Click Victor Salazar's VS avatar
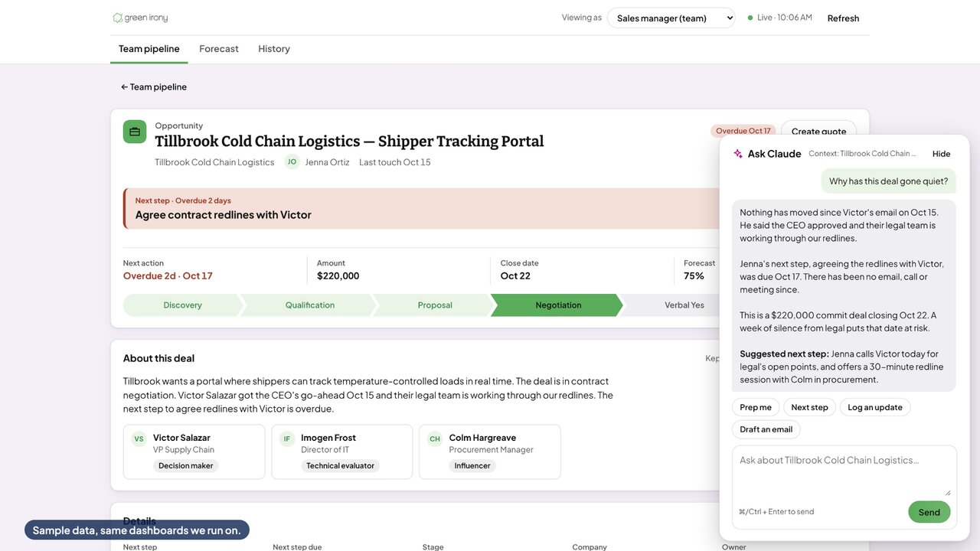 click(x=139, y=439)
